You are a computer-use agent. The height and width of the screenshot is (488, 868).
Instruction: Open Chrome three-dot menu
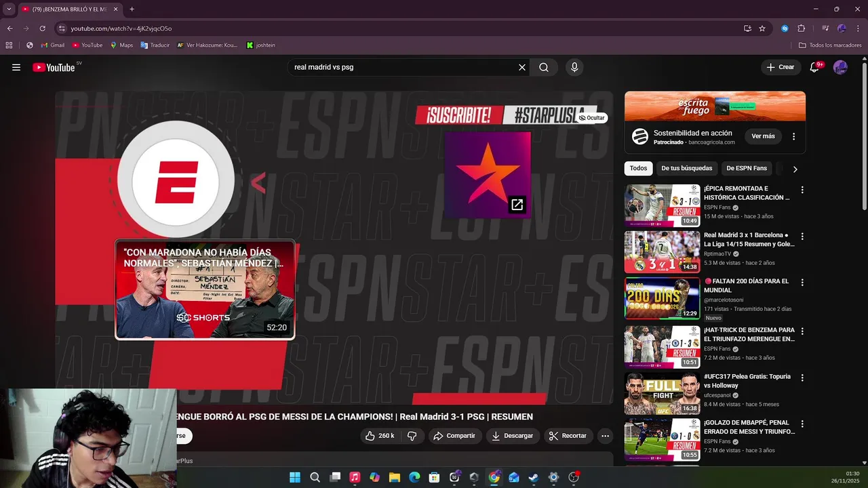coord(858,28)
